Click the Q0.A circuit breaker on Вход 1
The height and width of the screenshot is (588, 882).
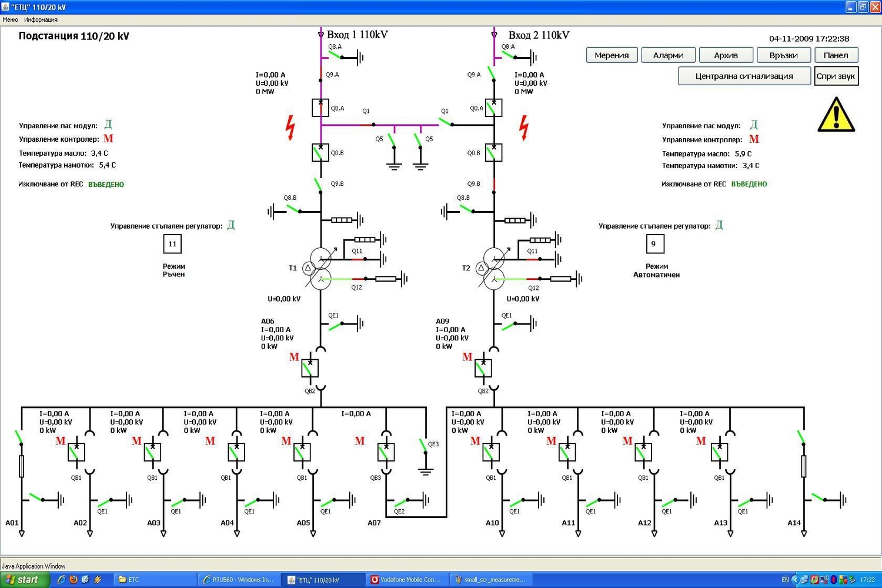tap(320, 108)
